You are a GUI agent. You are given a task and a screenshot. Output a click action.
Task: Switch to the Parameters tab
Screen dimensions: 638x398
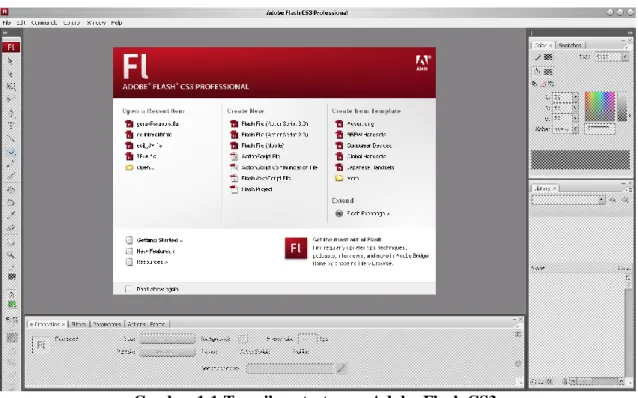107,324
